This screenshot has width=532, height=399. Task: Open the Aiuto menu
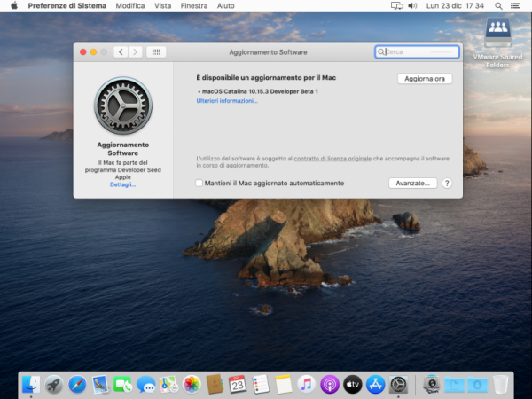pos(225,6)
